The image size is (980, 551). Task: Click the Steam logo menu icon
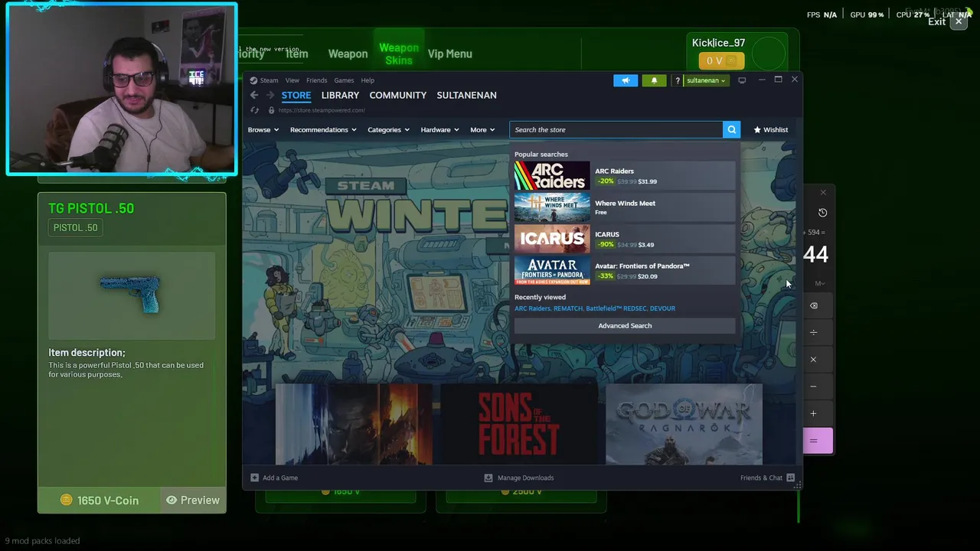click(x=253, y=80)
